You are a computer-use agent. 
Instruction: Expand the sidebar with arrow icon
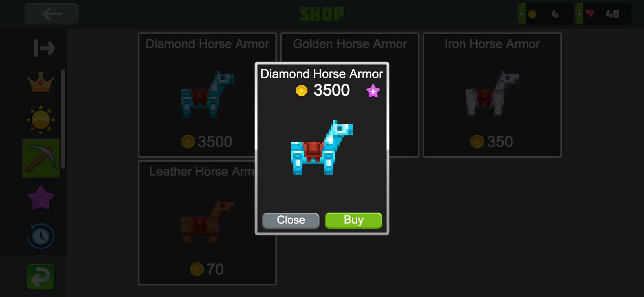[44, 48]
